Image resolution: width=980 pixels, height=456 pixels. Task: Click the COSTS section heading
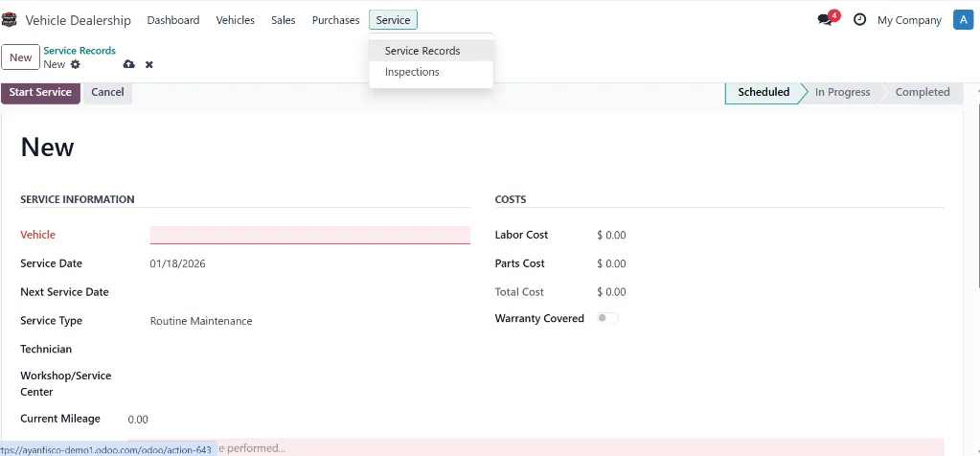coord(511,200)
